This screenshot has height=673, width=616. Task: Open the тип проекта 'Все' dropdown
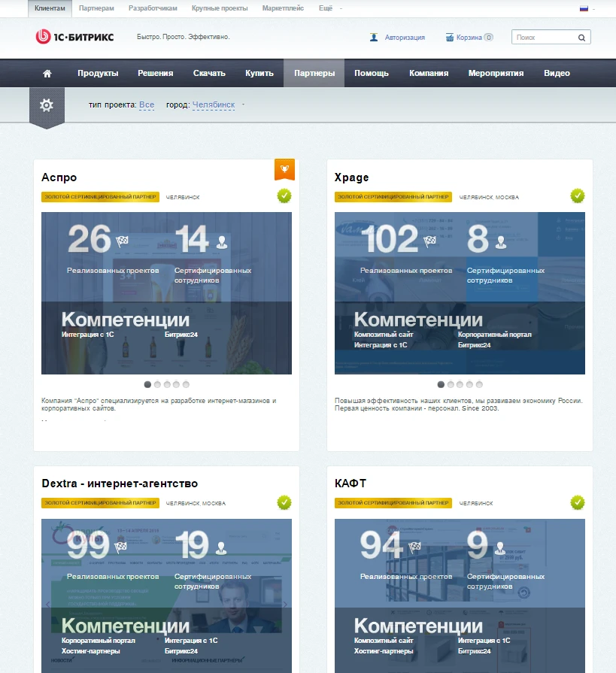(x=147, y=105)
